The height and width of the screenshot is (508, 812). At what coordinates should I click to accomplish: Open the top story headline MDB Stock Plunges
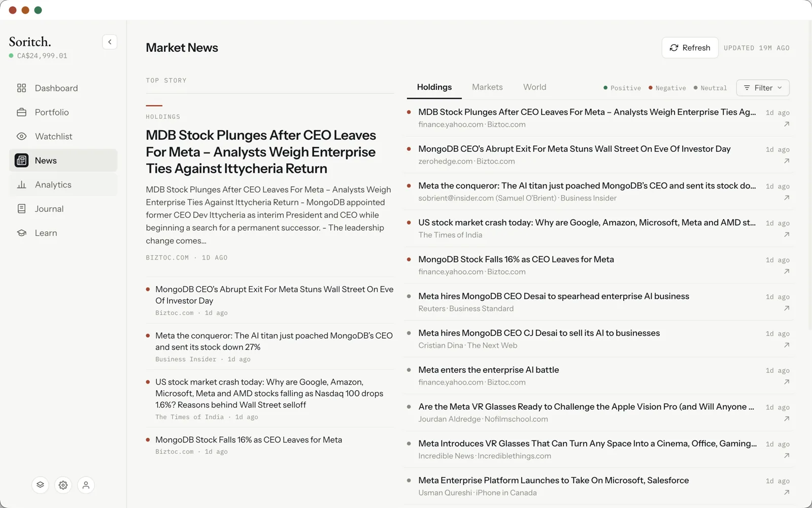coord(261,152)
